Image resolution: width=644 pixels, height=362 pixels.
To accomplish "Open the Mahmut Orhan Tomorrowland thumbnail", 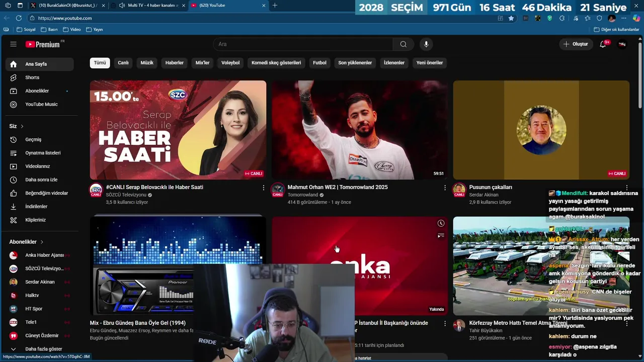I will click(x=360, y=130).
